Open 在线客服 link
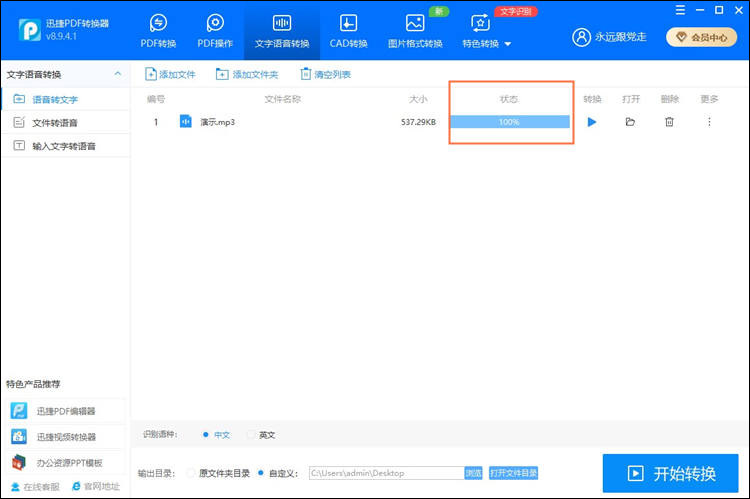This screenshot has height=499, width=750. [35, 487]
